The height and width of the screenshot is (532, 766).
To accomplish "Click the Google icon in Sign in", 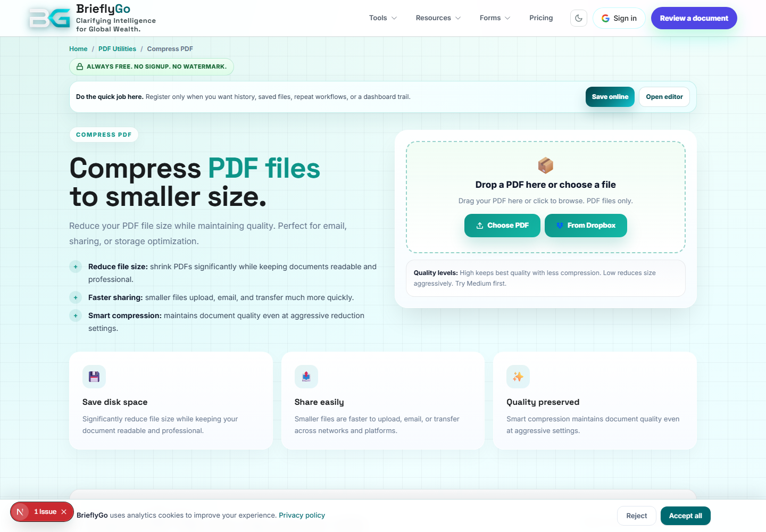I will tap(605, 18).
